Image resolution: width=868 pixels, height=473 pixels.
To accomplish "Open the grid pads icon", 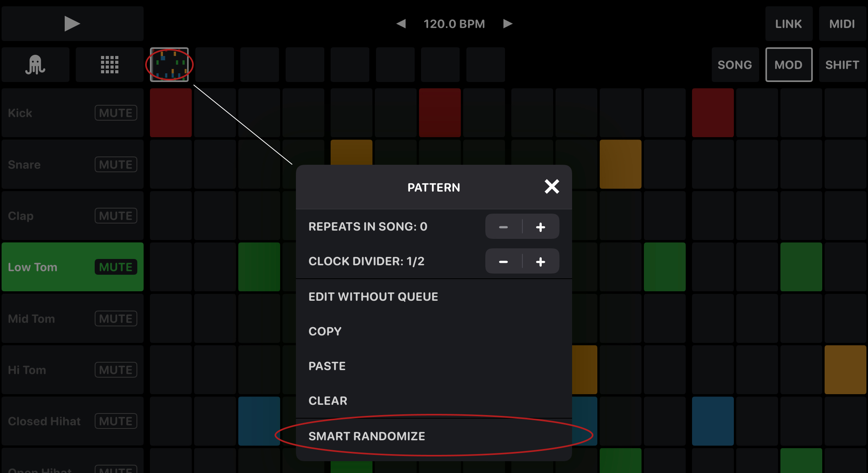I will 109,65.
